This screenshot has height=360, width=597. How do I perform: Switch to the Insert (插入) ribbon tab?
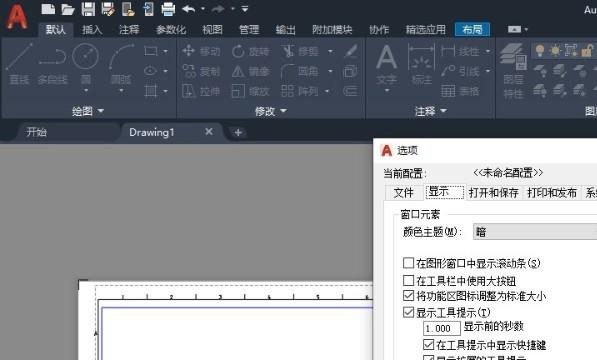point(92,29)
